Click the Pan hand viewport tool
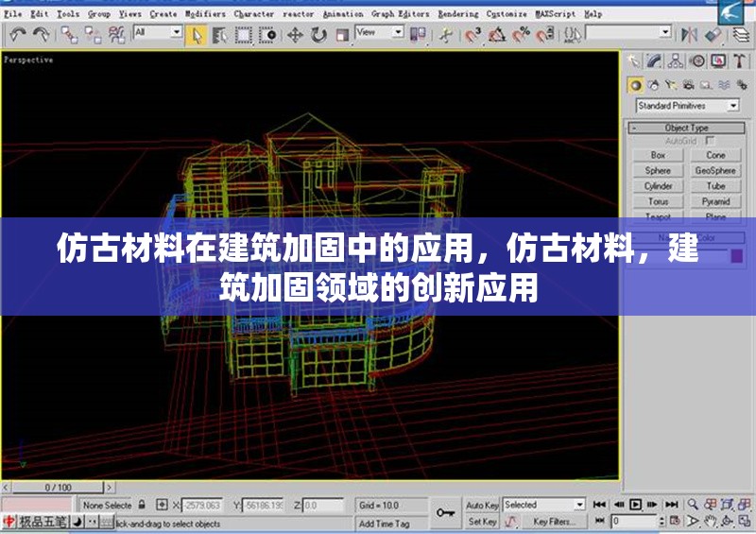 point(710,521)
